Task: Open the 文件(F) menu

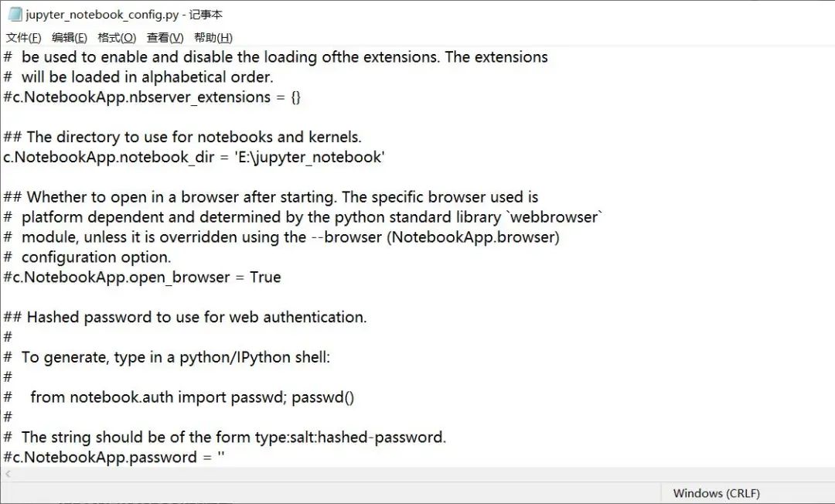Action: point(23,38)
